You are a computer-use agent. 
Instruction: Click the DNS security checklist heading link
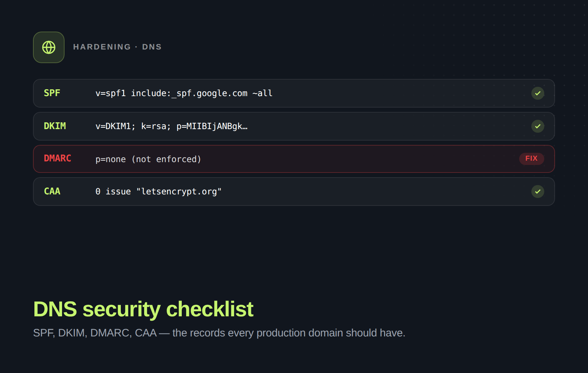pyautogui.click(x=143, y=309)
